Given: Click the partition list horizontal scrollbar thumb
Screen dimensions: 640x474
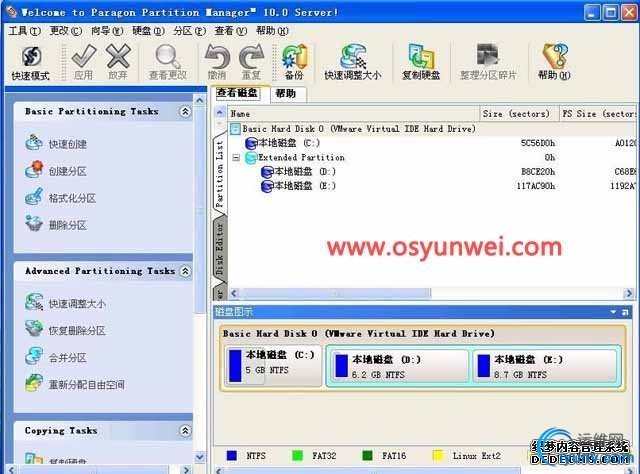Looking at the screenshot, I should (x=335, y=293).
